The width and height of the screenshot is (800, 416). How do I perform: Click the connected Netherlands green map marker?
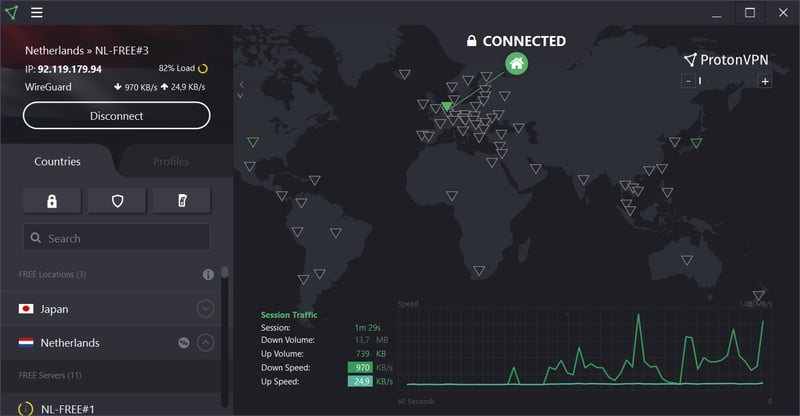(x=447, y=106)
